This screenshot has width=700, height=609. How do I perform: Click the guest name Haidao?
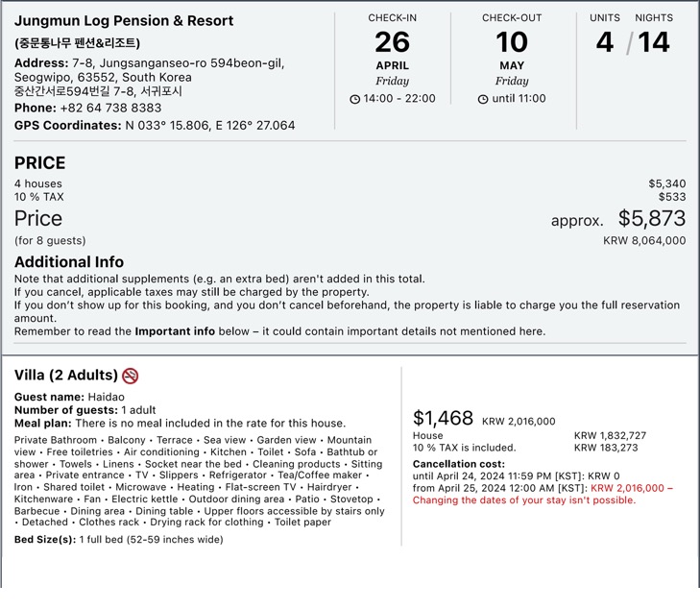pos(106,397)
